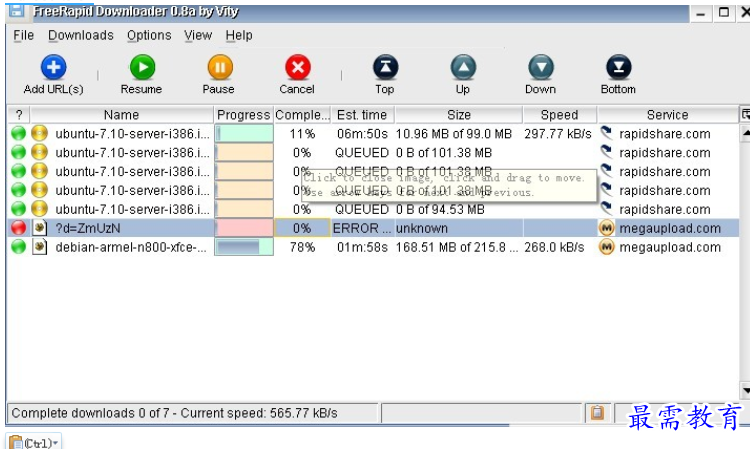Click the question mark column header

click(x=19, y=115)
